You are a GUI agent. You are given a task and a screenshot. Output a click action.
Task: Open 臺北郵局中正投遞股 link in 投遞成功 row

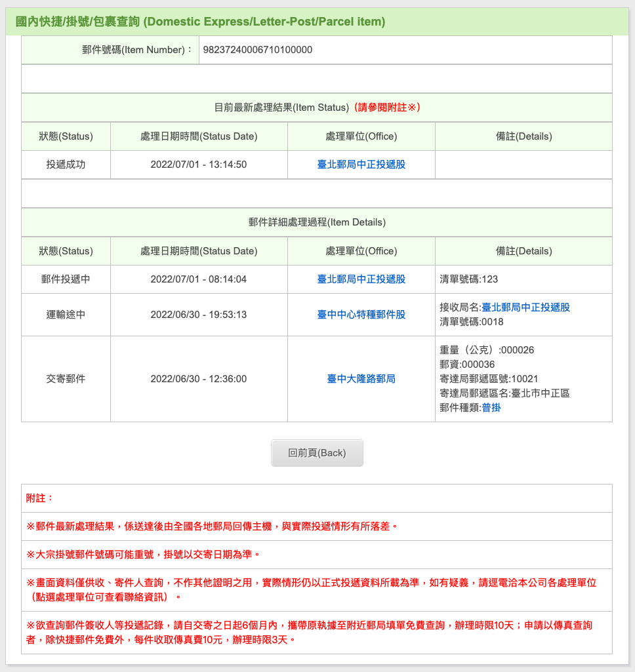tap(361, 165)
